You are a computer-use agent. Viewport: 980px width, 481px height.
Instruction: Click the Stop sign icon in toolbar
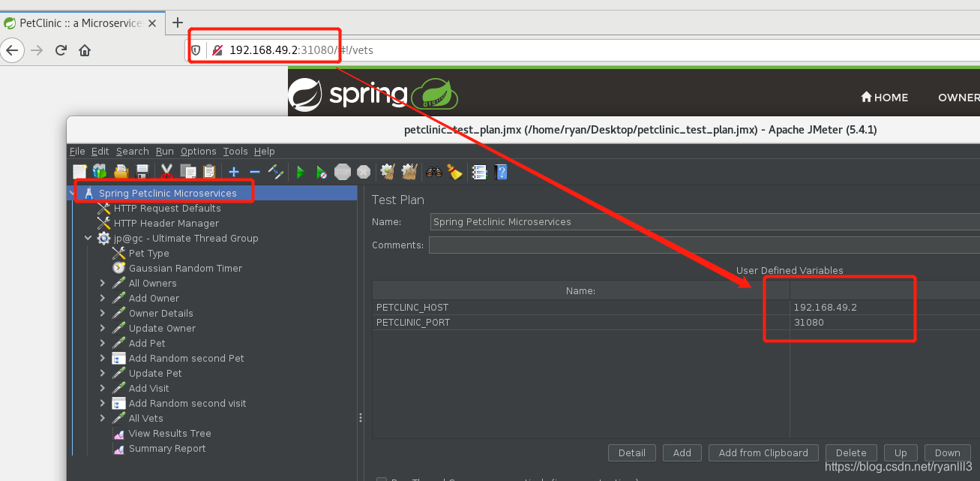[343, 172]
